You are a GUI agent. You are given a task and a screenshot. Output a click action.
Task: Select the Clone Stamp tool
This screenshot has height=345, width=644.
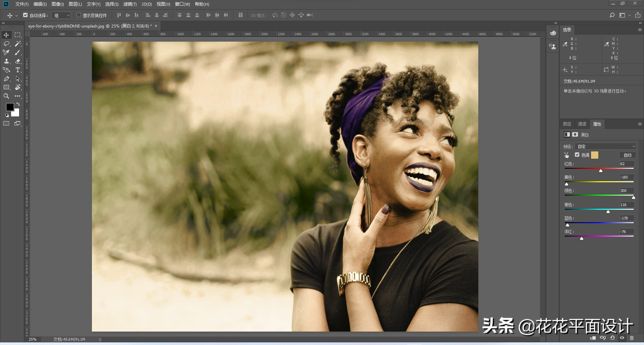coord(6,61)
